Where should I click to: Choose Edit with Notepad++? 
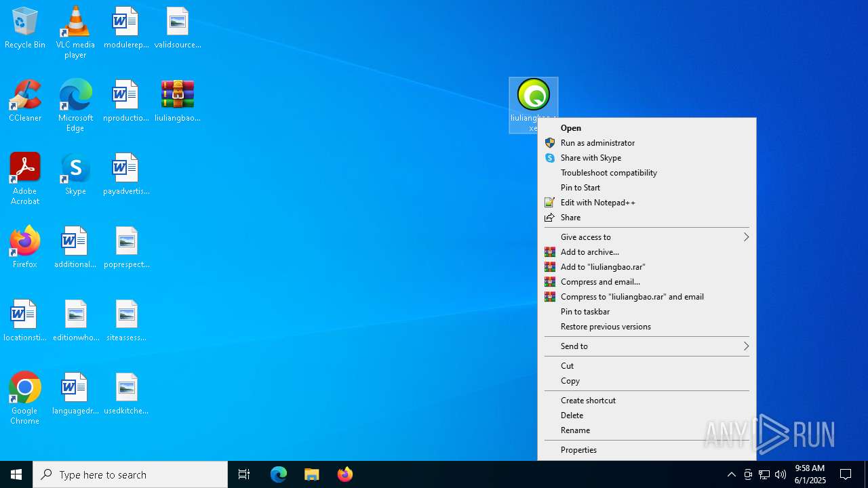coord(647,203)
